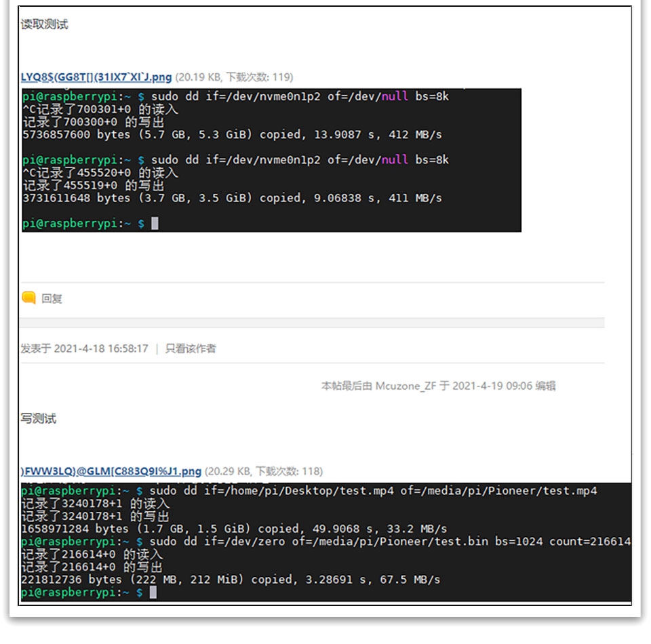Open the LYQ8$(GG8T png attachment link

(x=96, y=77)
